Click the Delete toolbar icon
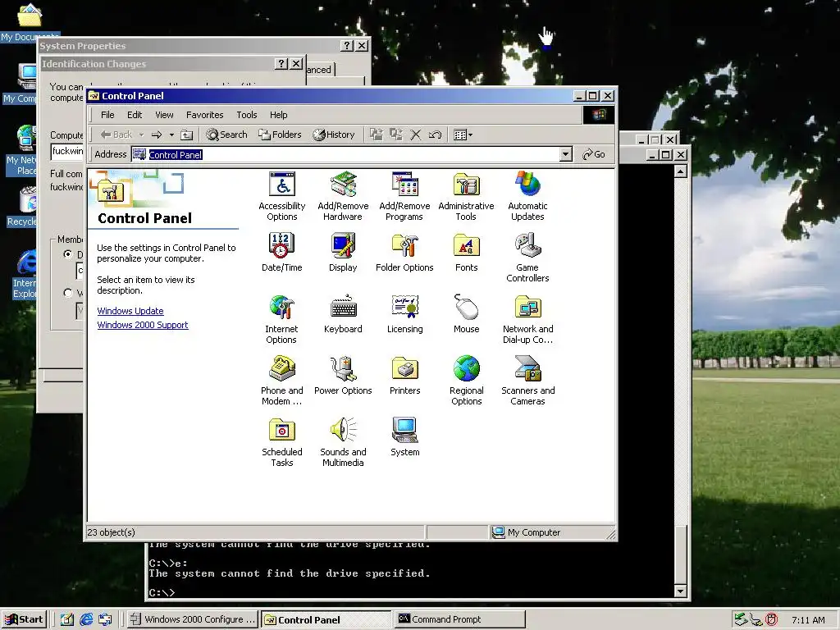840x630 pixels. [x=416, y=135]
